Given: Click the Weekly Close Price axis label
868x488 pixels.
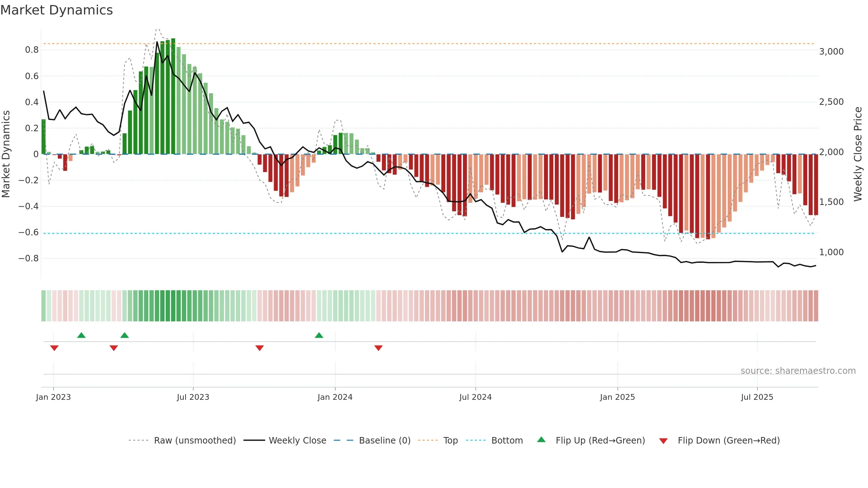Looking at the screenshot, I should tap(858, 154).
